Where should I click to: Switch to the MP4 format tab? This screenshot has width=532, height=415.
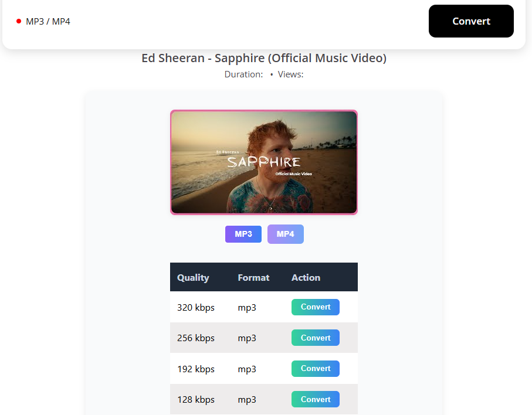coord(285,234)
